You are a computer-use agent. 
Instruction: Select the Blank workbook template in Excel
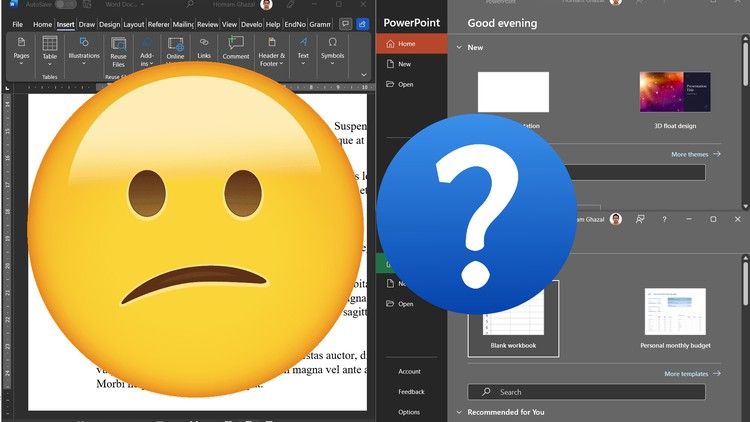513,319
